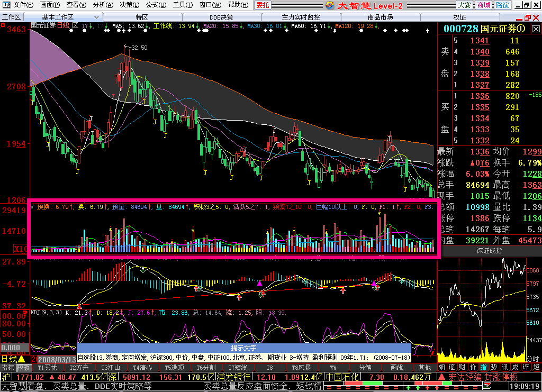Image resolution: width=542 pixels, height=392 pixels.
Task: Click the 路演 button
Action: click(x=502, y=5)
